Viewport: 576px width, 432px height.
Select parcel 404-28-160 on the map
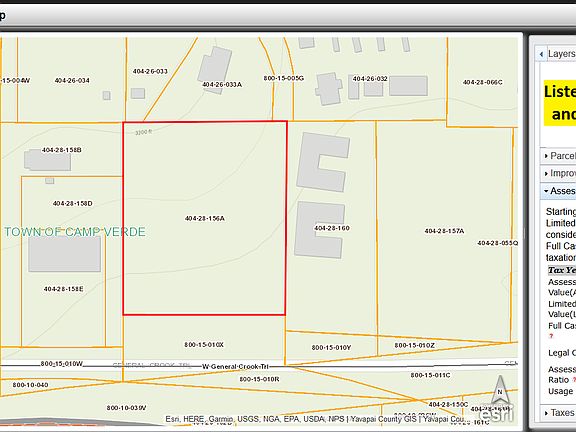[x=332, y=228]
